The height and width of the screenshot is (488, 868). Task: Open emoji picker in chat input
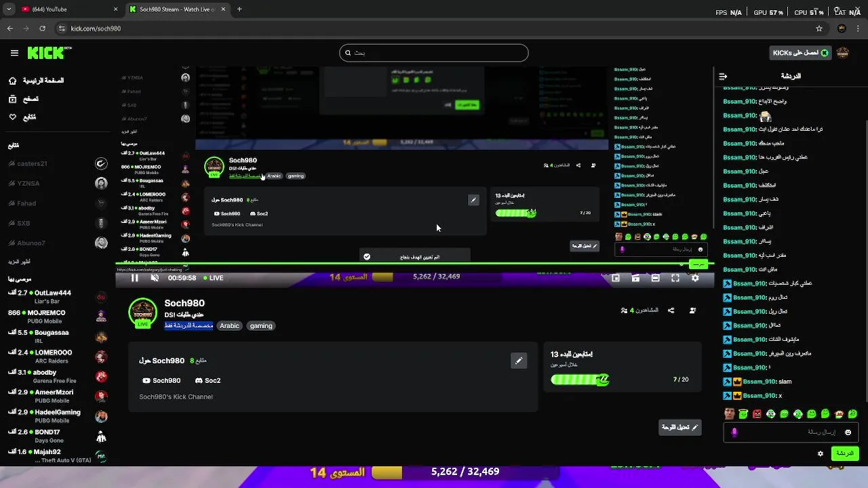tap(848, 432)
